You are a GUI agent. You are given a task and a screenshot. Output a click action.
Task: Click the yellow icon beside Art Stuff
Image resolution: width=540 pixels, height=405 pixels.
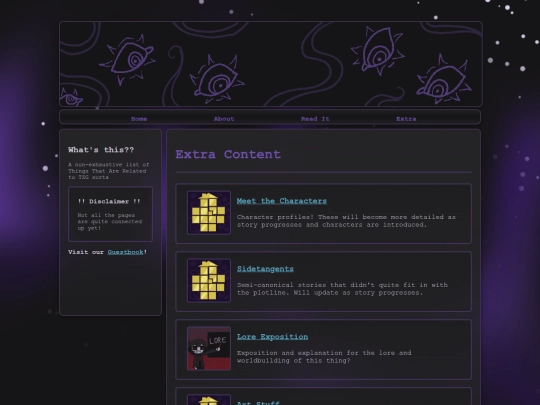point(209,400)
